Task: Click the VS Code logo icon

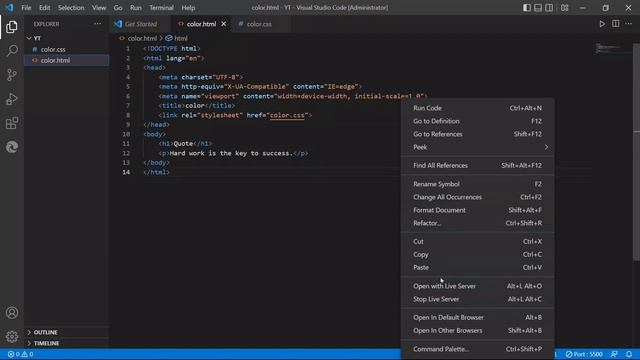Action: pyautogui.click(x=9, y=8)
